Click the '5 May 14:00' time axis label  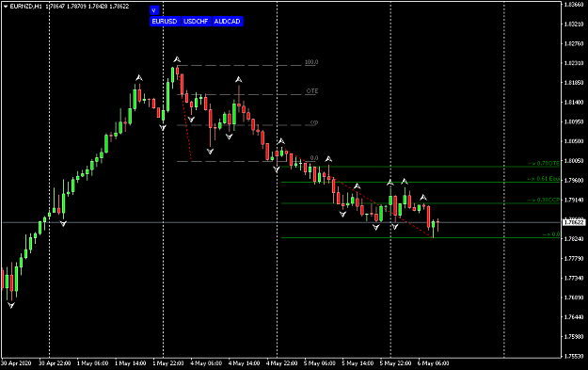click(358, 363)
